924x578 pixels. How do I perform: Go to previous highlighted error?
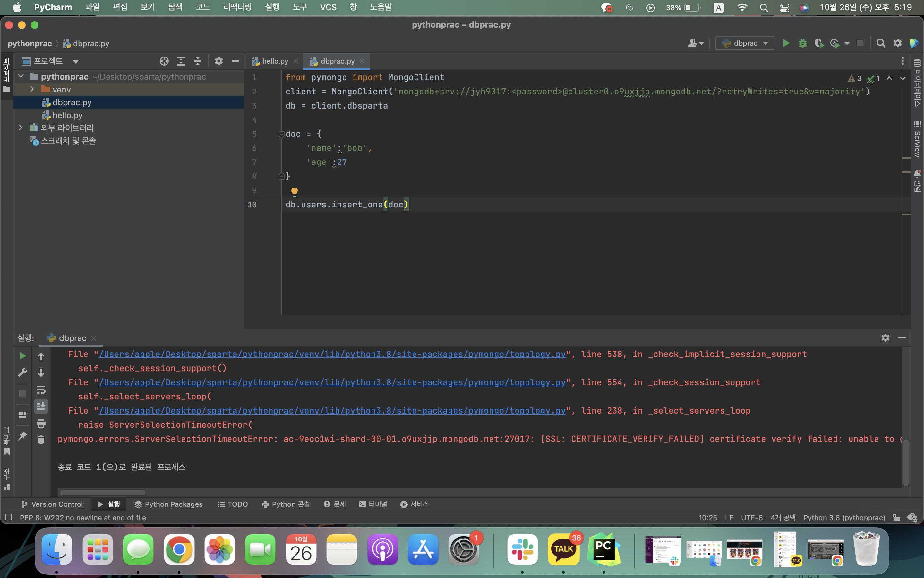[889, 78]
